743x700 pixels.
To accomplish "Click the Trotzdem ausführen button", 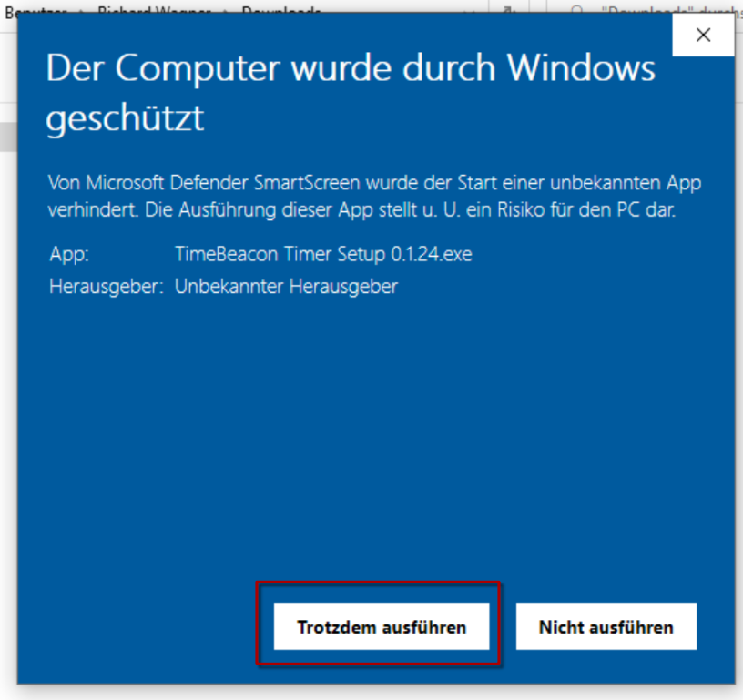I will (x=382, y=626).
